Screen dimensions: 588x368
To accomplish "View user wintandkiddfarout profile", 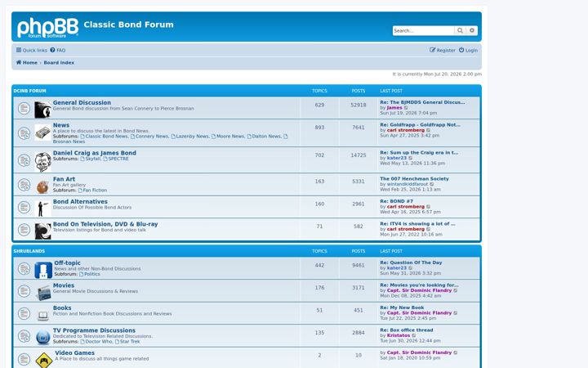I will pos(408,184).
